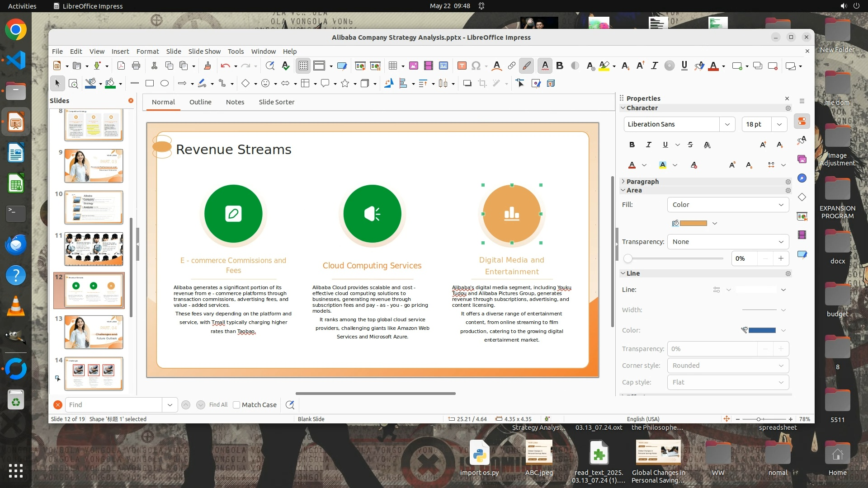
Task: Select slide 13 thumbnail
Action: pyautogui.click(x=94, y=332)
